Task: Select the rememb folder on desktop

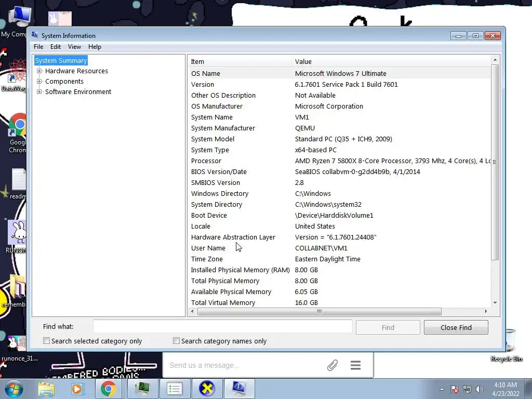Action: [14, 291]
